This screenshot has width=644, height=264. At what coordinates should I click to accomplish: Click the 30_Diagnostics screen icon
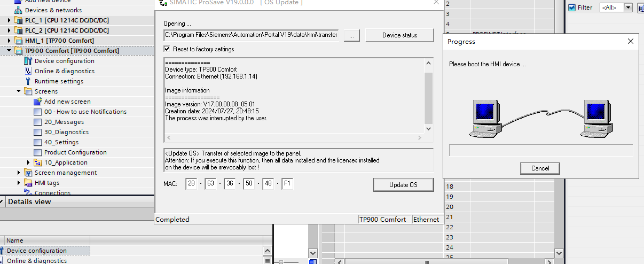(37, 132)
